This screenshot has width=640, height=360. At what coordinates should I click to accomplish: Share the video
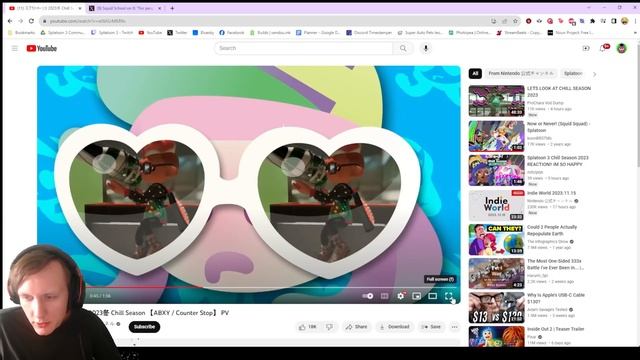click(x=356, y=327)
